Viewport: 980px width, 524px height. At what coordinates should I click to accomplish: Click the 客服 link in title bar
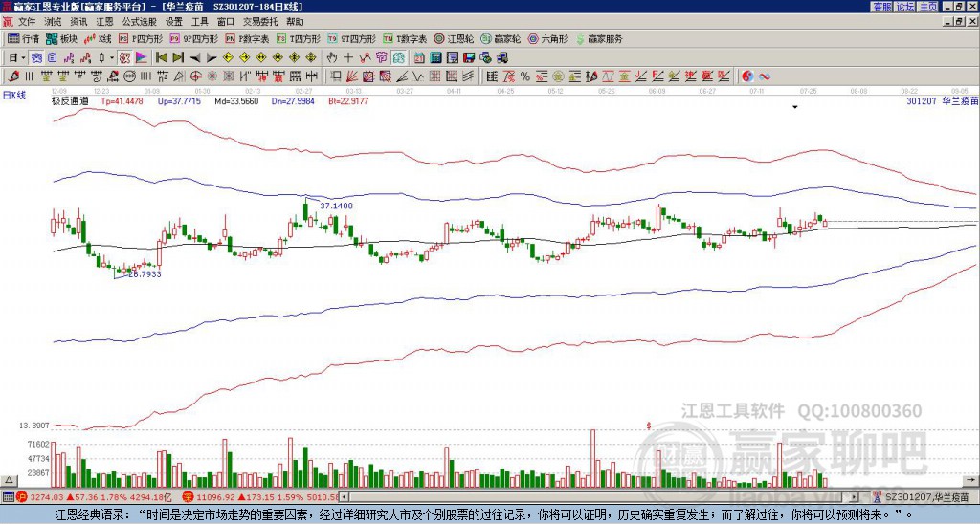[x=880, y=7]
